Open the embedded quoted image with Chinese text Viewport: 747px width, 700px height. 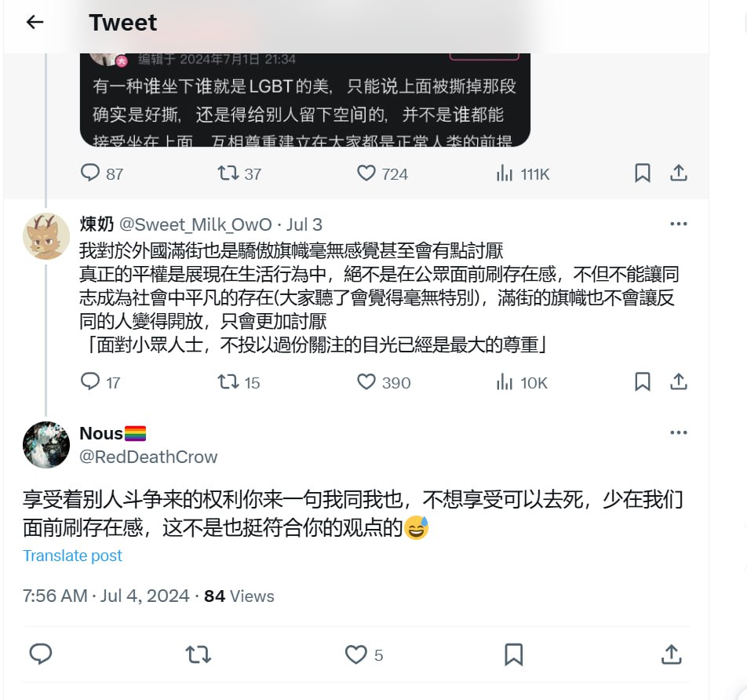(x=305, y=100)
